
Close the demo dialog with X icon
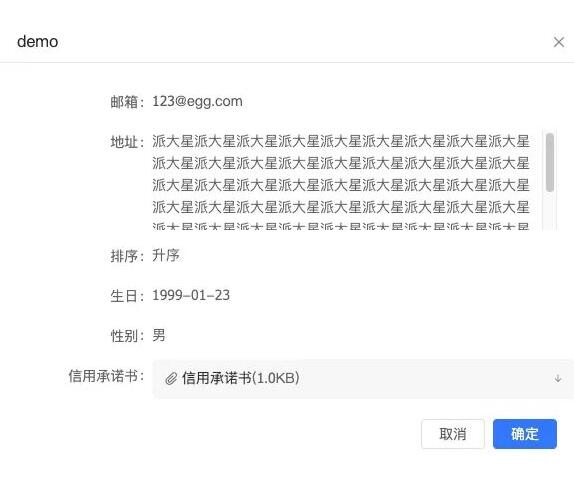tap(559, 42)
